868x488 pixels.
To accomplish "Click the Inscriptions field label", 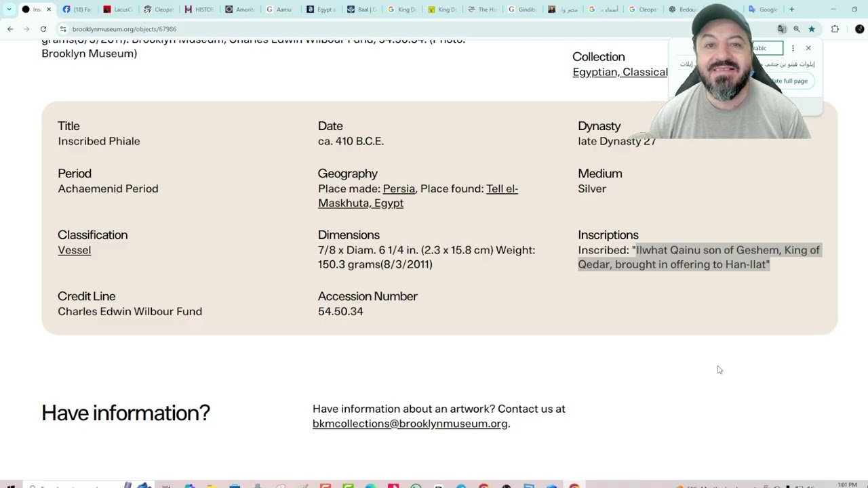I will [608, 235].
